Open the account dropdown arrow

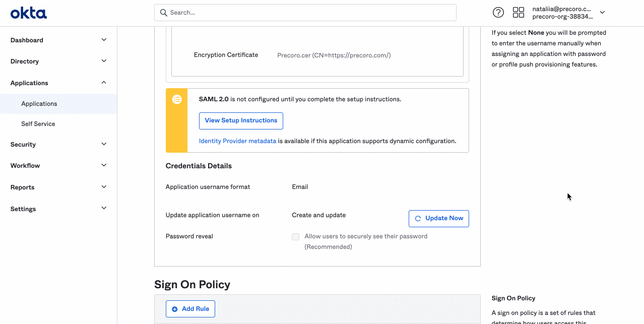pos(602,13)
